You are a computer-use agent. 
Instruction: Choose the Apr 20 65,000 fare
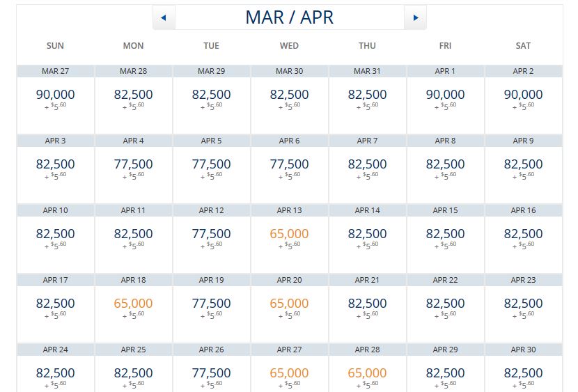click(x=289, y=304)
